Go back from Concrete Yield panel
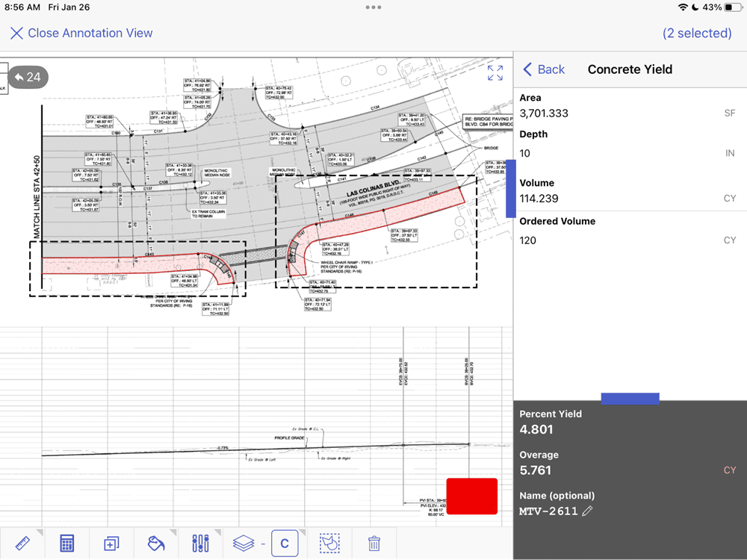 [x=543, y=69]
